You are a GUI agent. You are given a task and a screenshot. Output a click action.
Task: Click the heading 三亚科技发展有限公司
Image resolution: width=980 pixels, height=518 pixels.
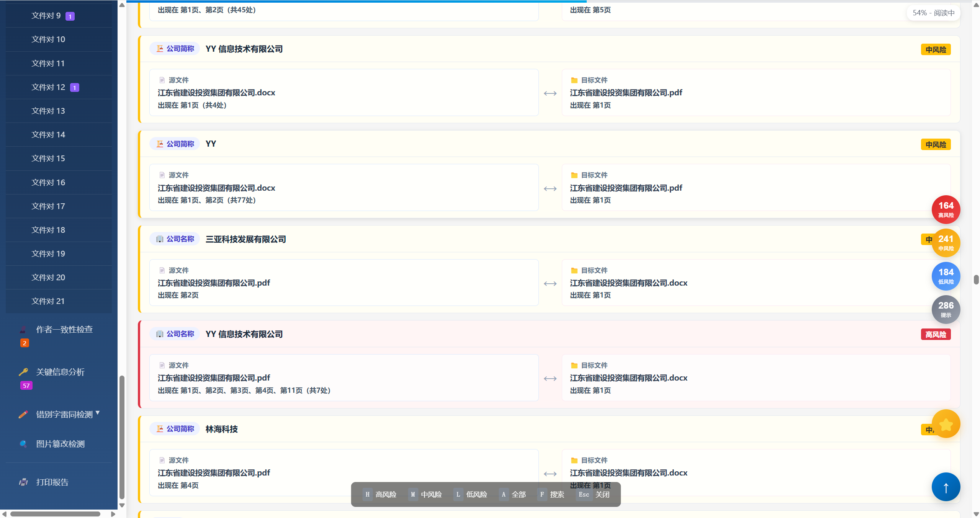tap(245, 239)
